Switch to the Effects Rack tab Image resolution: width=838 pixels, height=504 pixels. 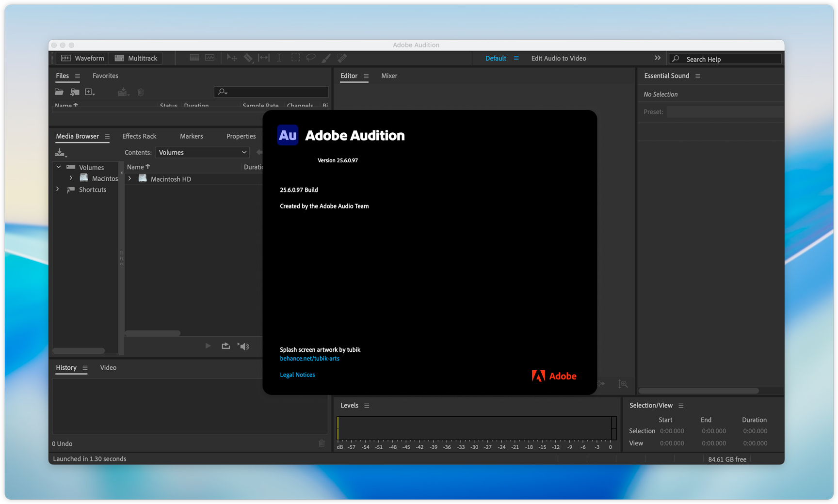(x=139, y=136)
